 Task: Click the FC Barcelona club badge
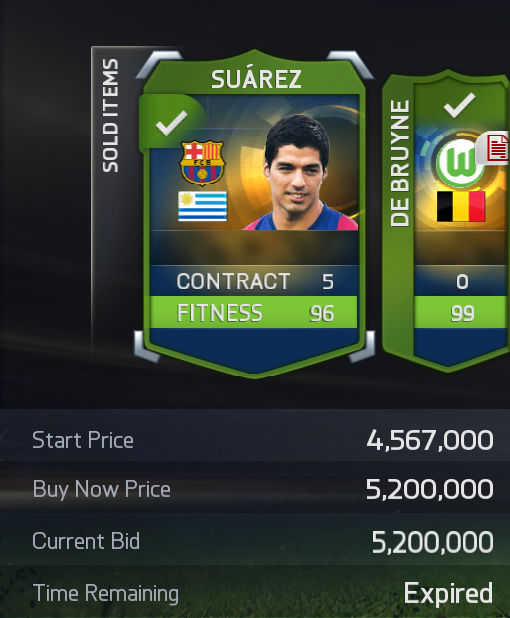[x=202, y=162]
